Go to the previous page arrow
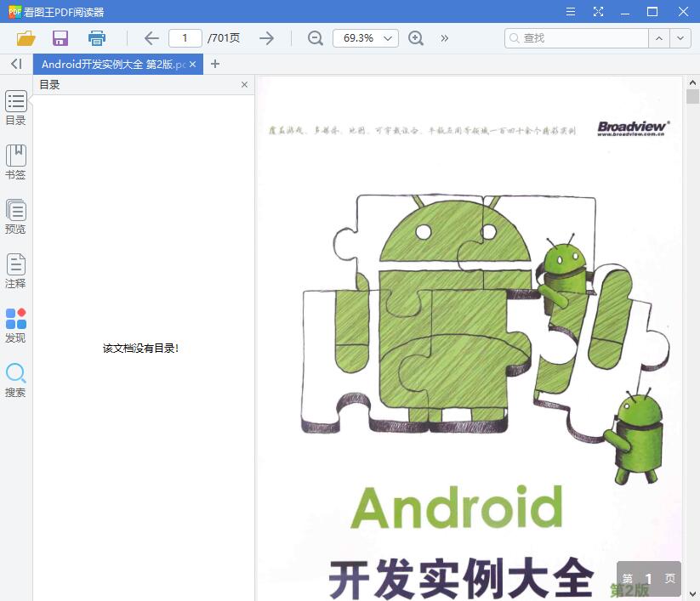Viewport: 700px width, 601px height. (151, 38)
